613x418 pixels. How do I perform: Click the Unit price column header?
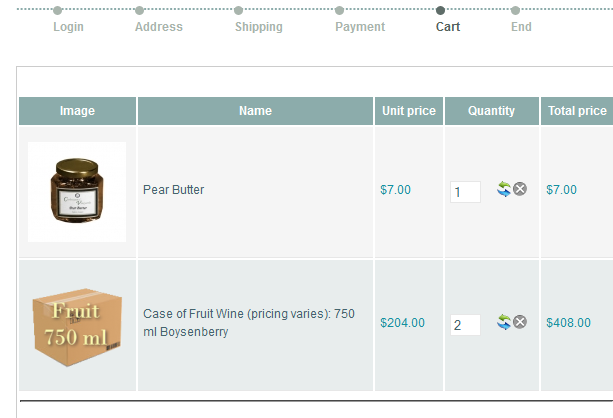coord(409,111)
